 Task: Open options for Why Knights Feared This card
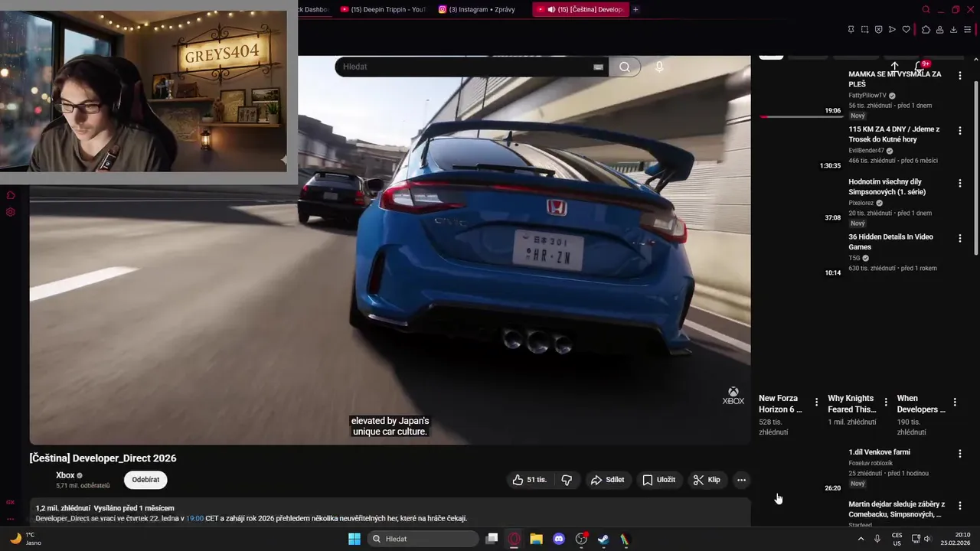[x=886, y=402]
